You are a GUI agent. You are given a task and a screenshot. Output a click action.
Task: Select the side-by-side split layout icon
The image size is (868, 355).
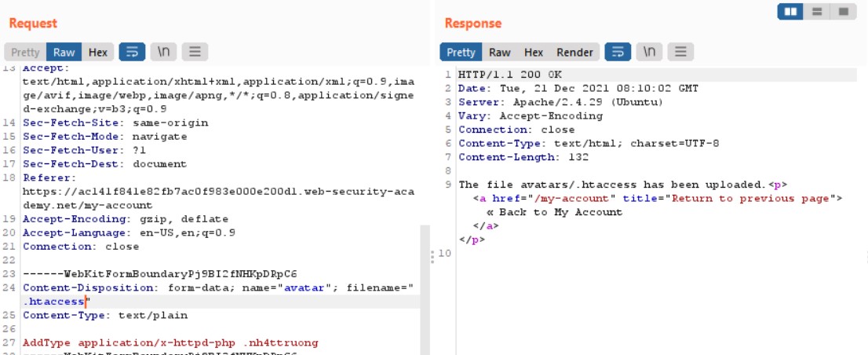coord(790,12)
